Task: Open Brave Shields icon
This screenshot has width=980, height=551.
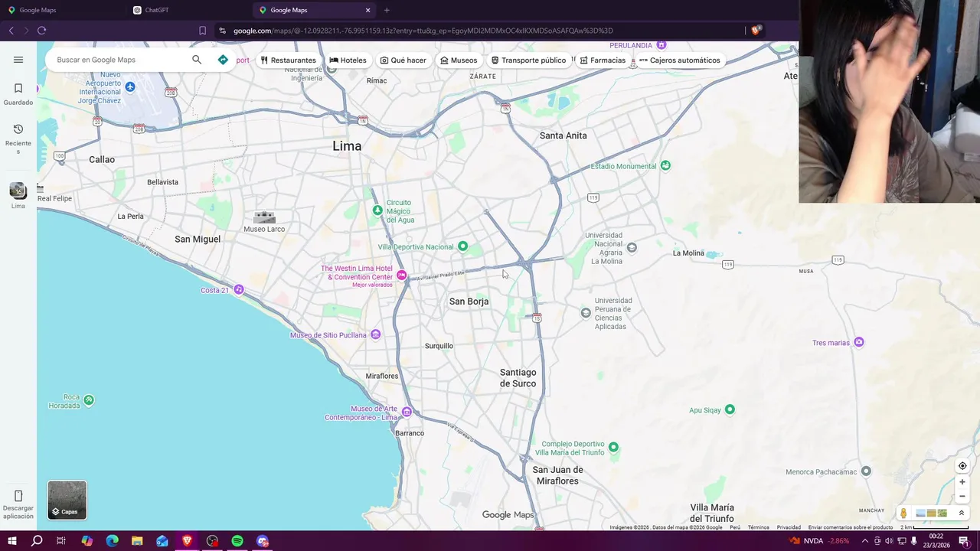Action: (756, 31)
